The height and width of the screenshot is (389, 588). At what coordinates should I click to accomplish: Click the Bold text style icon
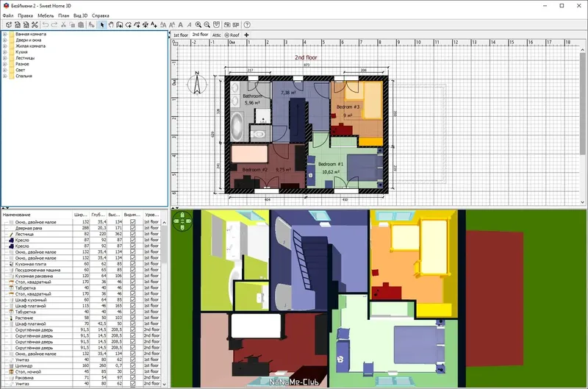tap(180, 25)
